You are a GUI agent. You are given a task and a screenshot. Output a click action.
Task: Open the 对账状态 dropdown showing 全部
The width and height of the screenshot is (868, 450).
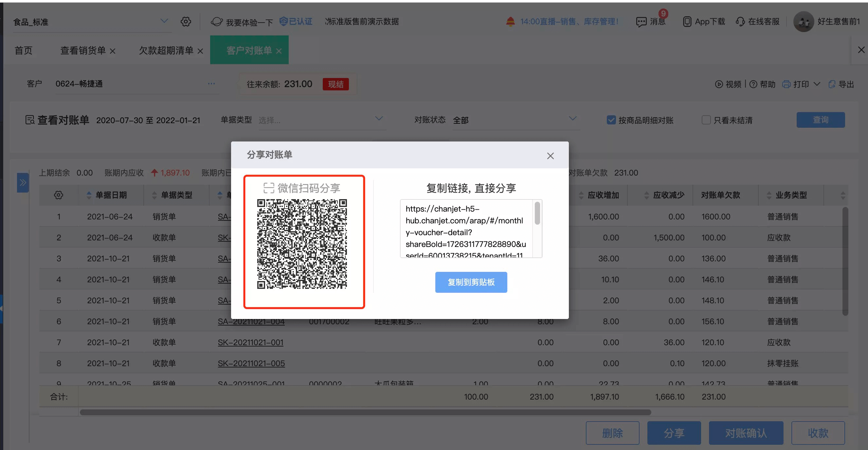pos(515,120)
